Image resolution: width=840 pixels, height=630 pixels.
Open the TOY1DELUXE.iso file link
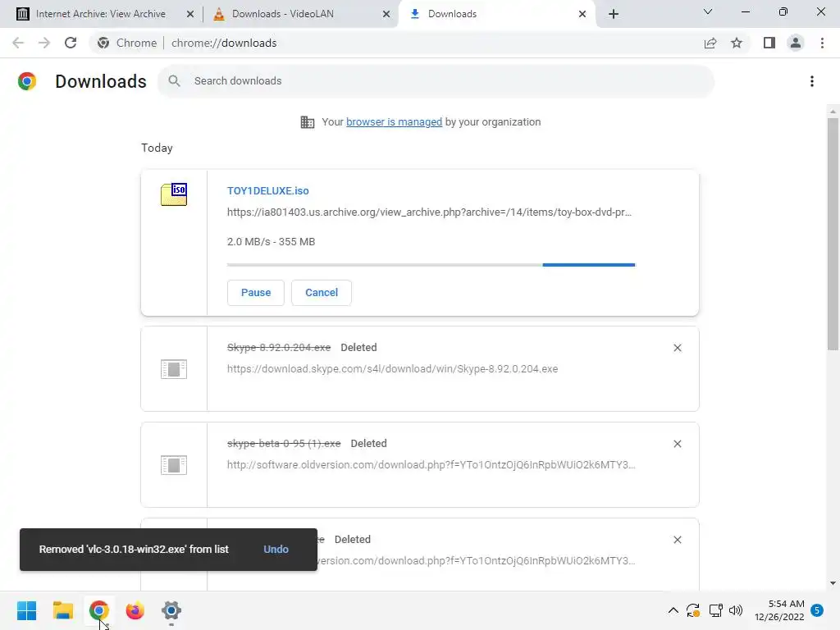coord(268,190)
